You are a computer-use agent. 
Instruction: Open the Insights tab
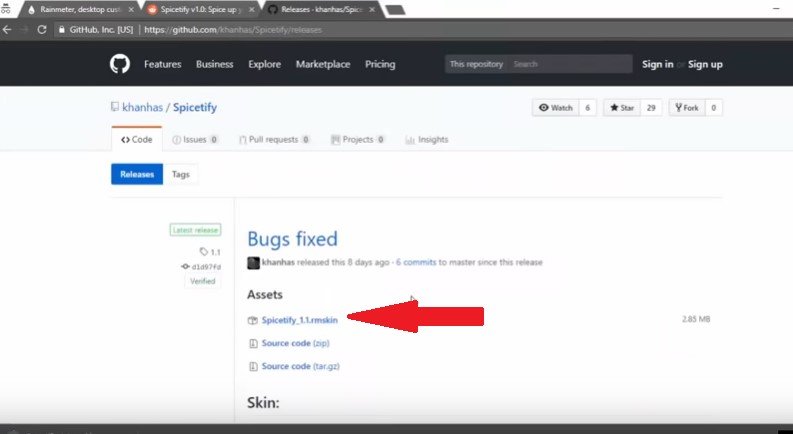click(x=427, y=140)
